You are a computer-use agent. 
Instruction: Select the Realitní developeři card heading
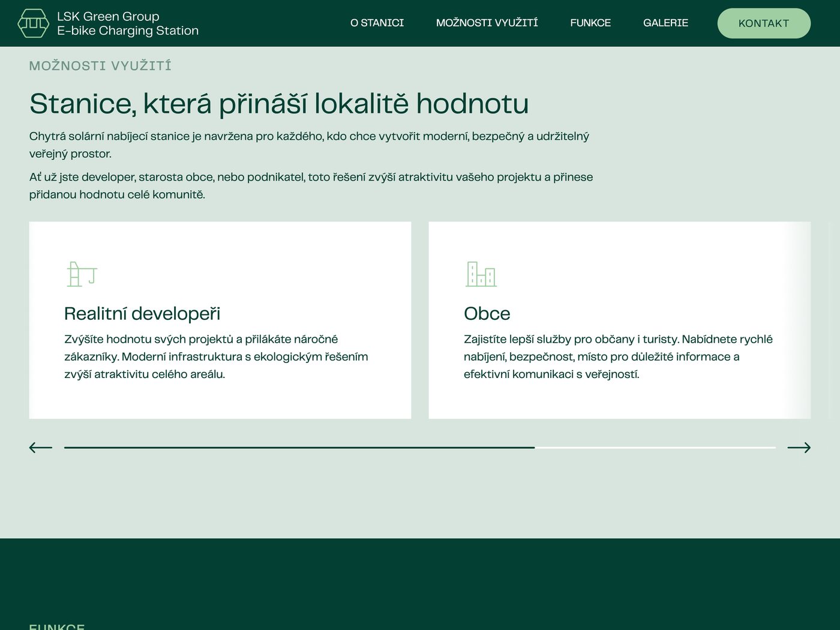coord(142,313)
